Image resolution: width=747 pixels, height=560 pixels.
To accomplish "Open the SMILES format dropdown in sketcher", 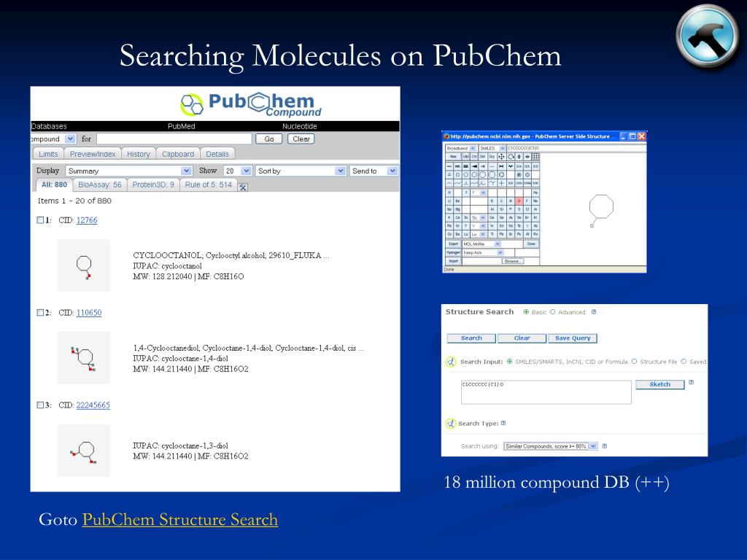I will (492, 148).
